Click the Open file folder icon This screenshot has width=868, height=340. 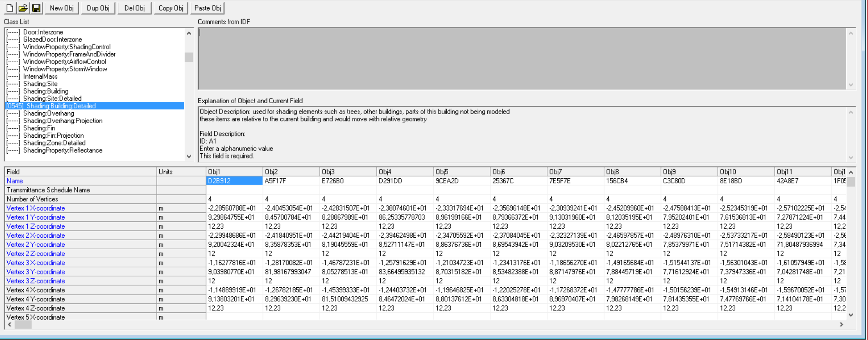point(23,8)
